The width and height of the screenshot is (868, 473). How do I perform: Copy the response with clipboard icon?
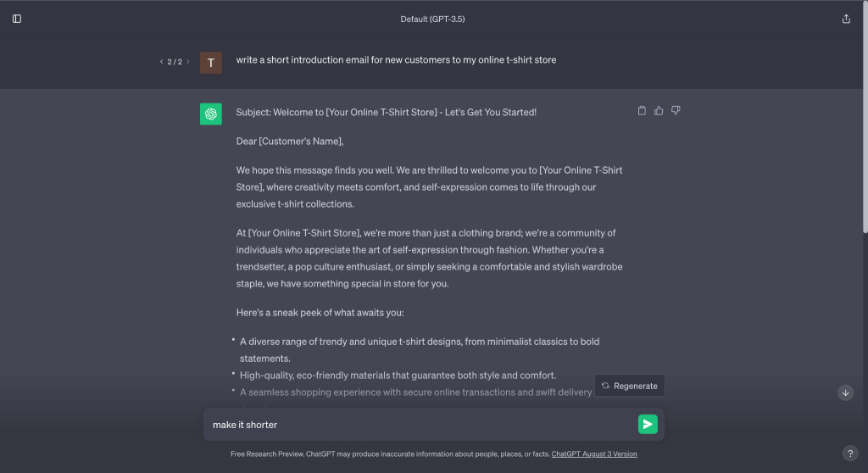pyautogui.click(x=642, y=110)
